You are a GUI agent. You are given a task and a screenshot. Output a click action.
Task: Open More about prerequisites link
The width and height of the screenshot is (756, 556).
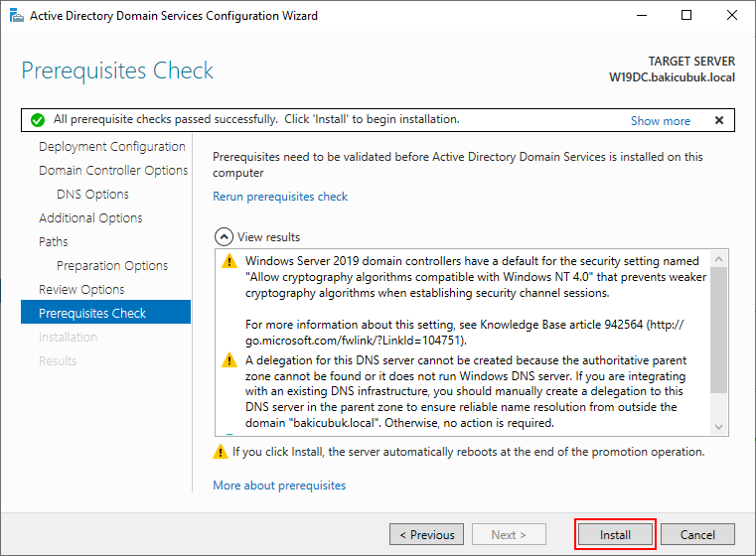coord(279,486)
